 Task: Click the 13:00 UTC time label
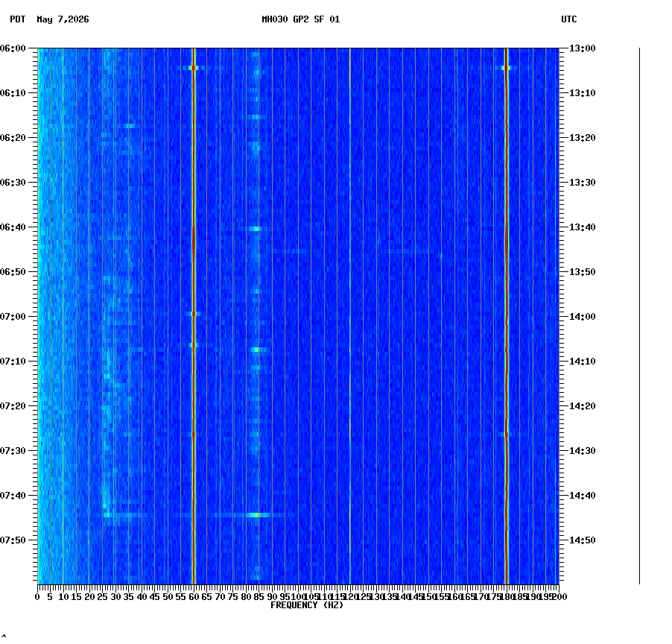583,48
